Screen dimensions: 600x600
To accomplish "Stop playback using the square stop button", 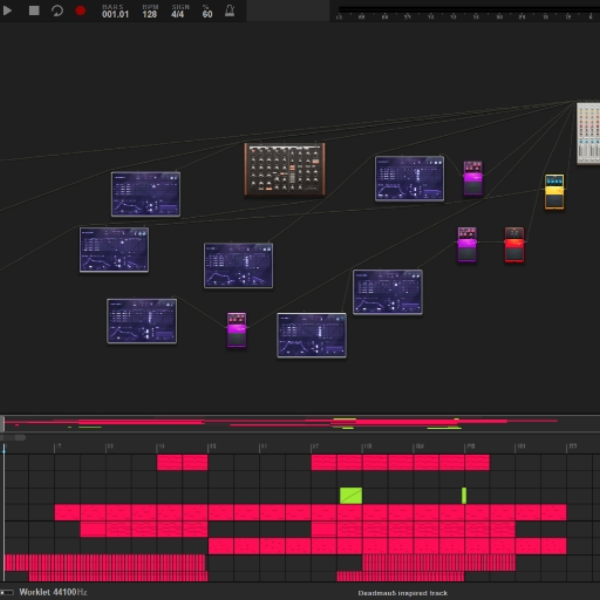I will pos(34,10).
